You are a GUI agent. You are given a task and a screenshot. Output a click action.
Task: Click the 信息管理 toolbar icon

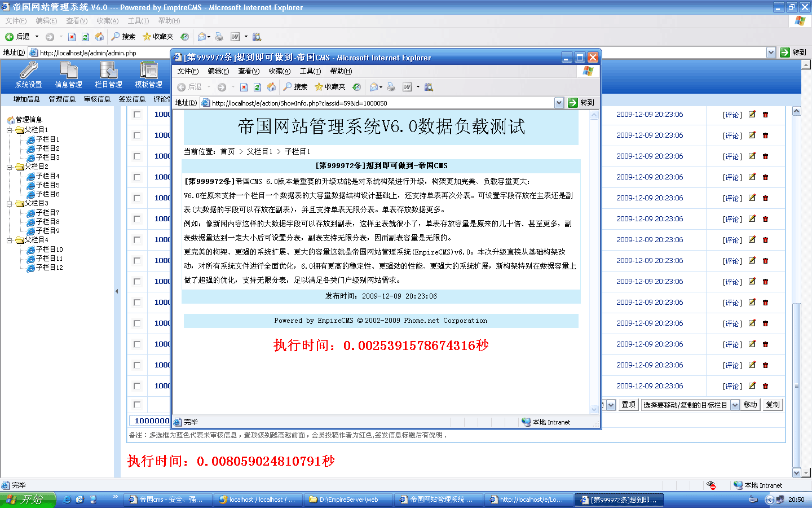tap(68, 75)
